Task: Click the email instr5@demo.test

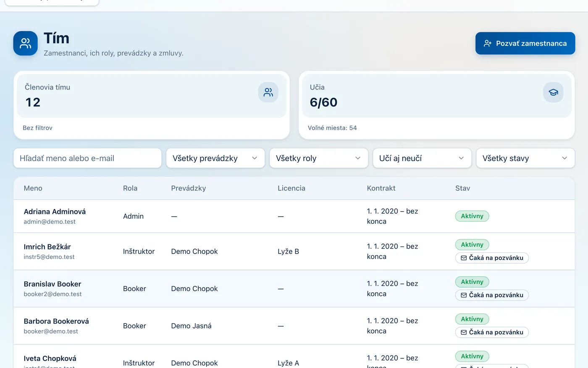Action: tap(49, 257)
